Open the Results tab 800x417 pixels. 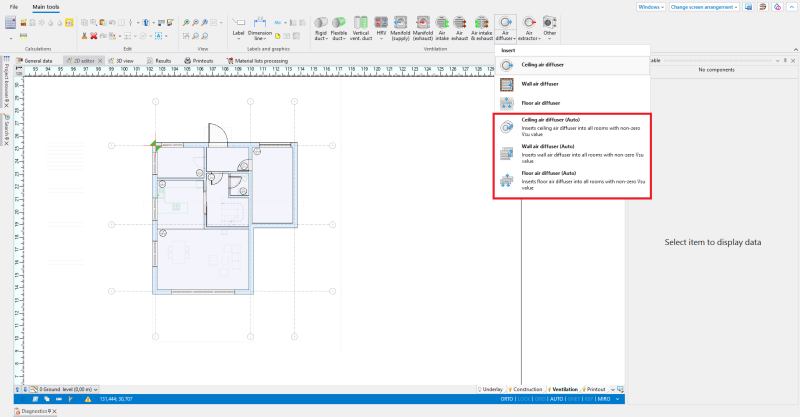click(x=159, y=61)
